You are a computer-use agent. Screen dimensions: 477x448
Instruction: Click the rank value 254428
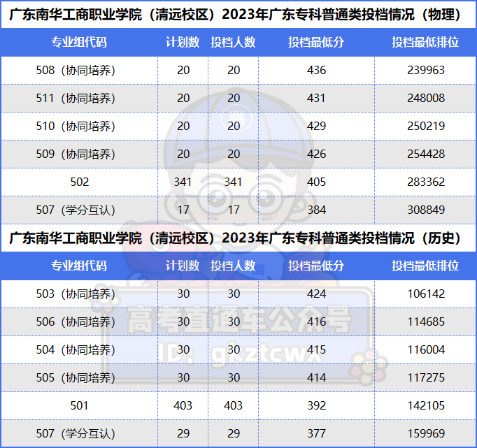point(426,154)
